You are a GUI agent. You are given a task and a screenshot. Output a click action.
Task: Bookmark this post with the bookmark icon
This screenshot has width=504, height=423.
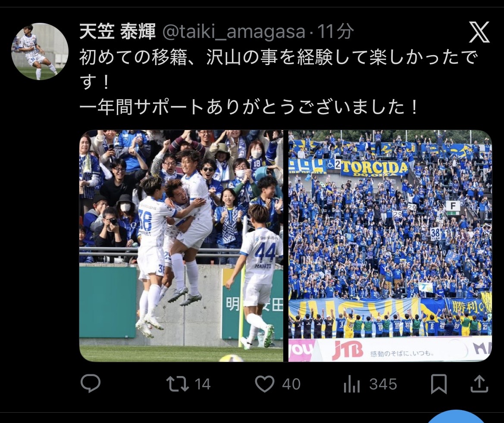tap(439, 384)
